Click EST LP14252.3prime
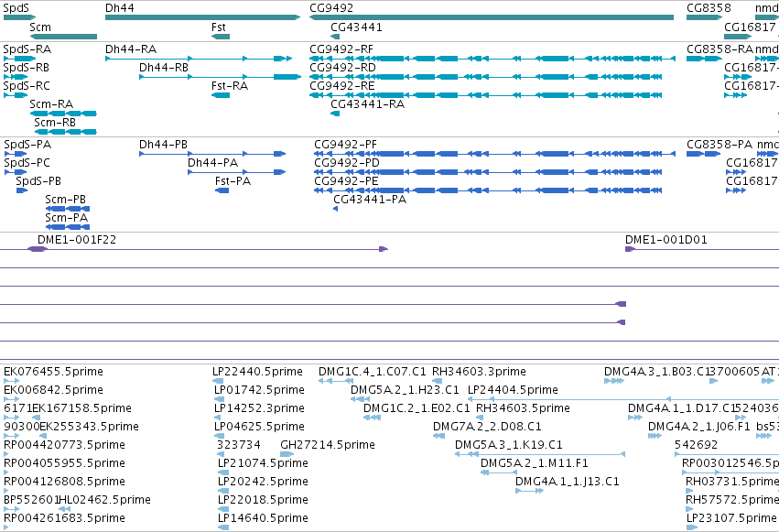 259,408
